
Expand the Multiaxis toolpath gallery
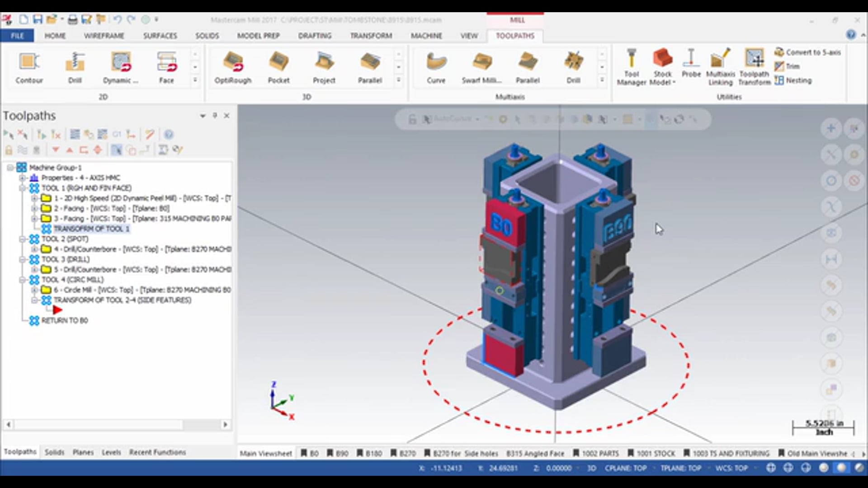602,80
